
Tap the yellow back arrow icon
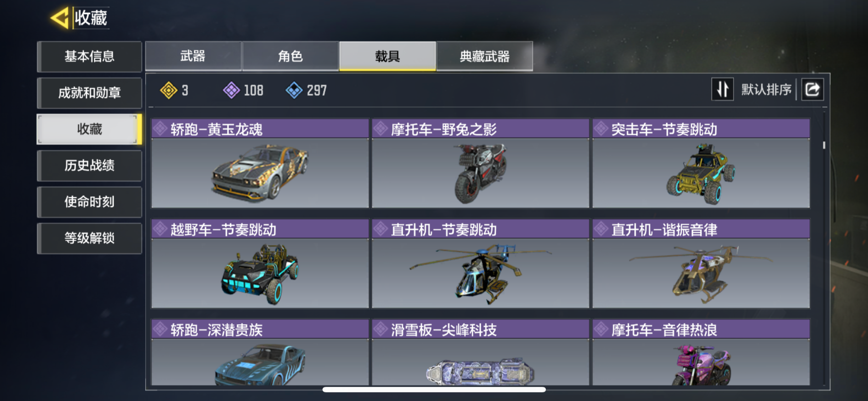click(60, 18)
